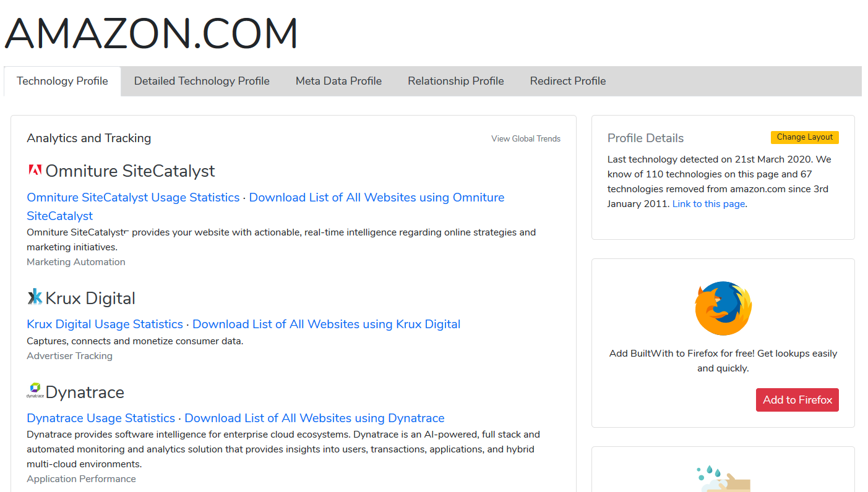The width and height of the screenshot is (868, 492).
Task: Click the AMAZON.COM page title
Action: (152, 32)
